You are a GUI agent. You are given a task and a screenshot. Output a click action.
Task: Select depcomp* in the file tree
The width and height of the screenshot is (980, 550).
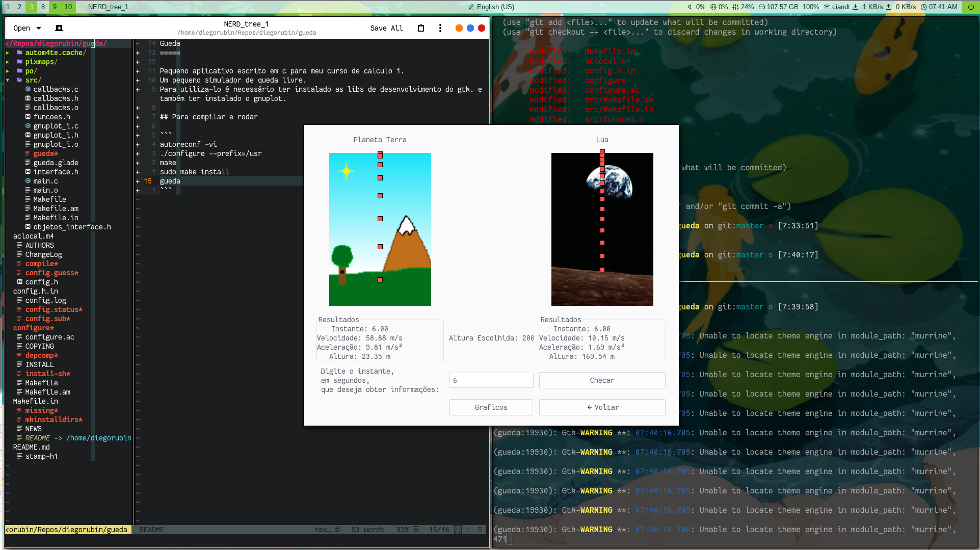tap(41, 355)
